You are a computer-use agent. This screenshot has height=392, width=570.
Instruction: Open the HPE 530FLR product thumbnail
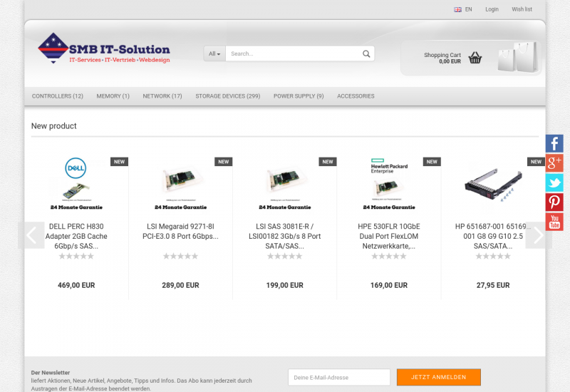(389, 183)
